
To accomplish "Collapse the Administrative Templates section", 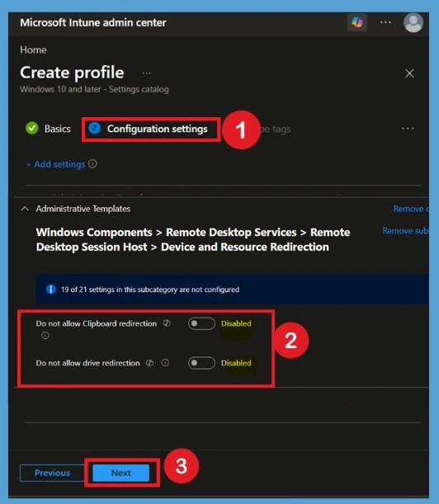I will tap(25, 209).
